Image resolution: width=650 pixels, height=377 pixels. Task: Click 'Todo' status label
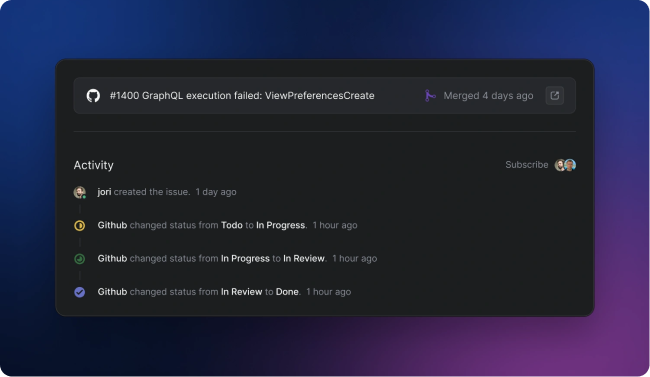[232, 225]
